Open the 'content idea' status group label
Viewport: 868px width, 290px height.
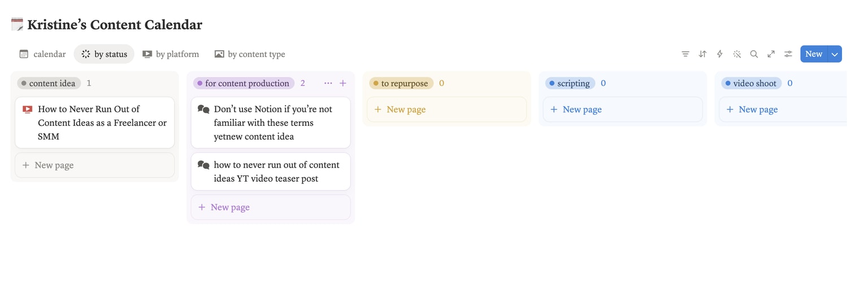49,83
